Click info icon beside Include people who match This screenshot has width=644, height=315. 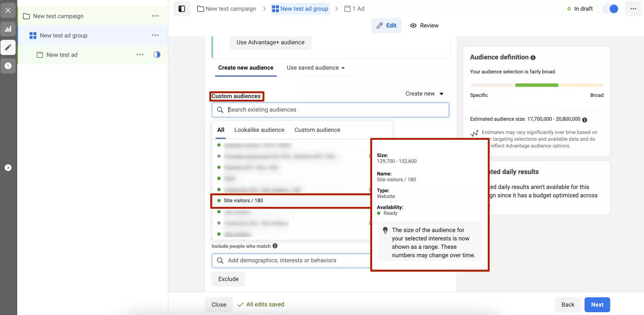click(275, 246)
